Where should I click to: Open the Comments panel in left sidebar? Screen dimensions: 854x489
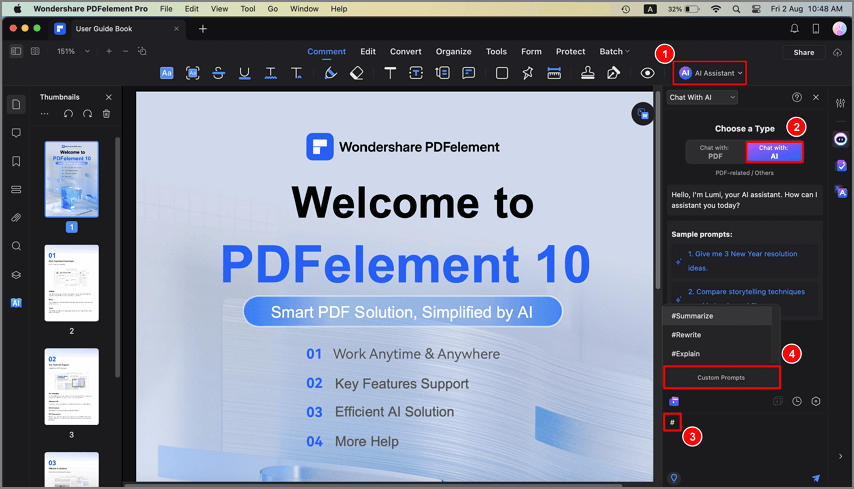(16, 133)
